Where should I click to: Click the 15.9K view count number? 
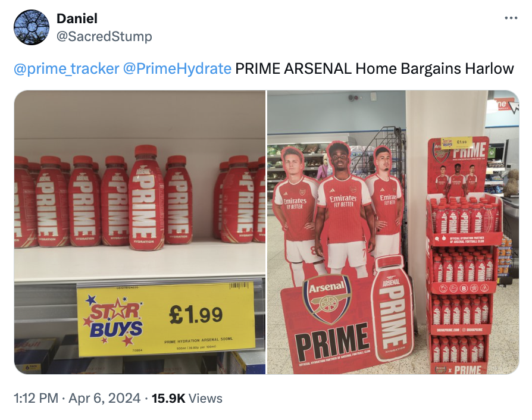click(x=169, y=398)
